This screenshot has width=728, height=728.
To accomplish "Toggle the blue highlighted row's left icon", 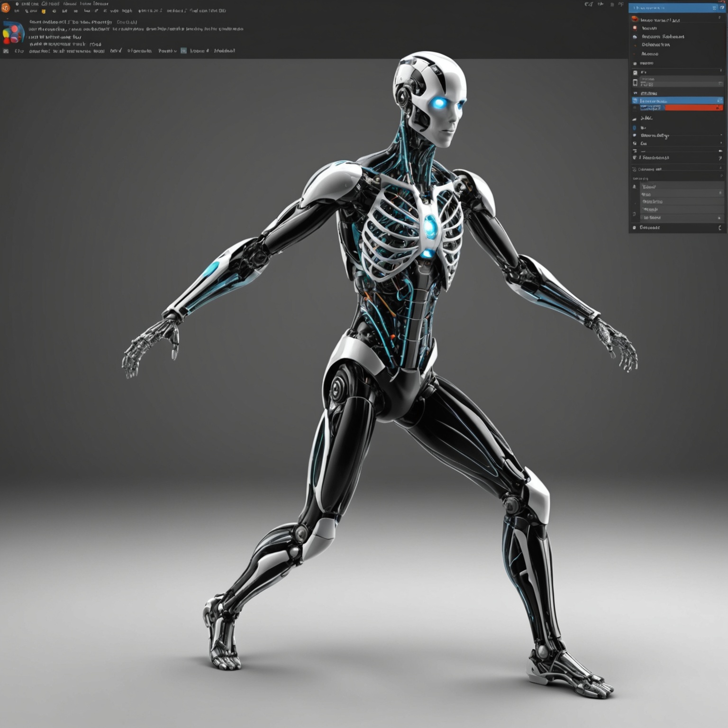I will tap(635, 100).
